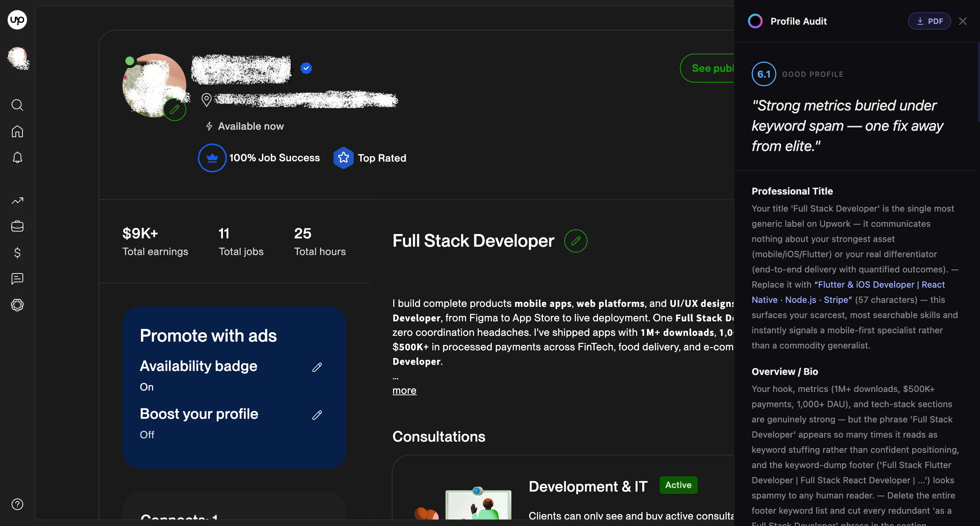Open notifications bell icon

[x=17, y=158]
